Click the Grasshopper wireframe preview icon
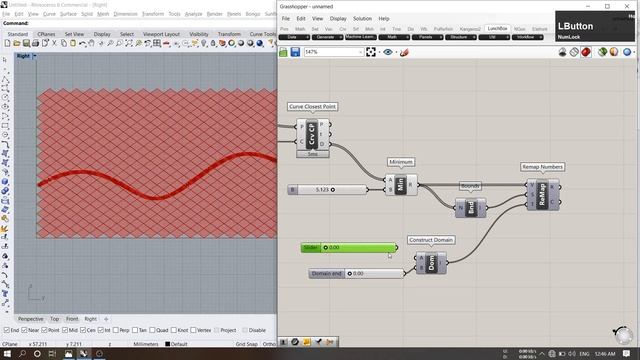The height and width of the screenshot is (360, 640). coord(574,52)
